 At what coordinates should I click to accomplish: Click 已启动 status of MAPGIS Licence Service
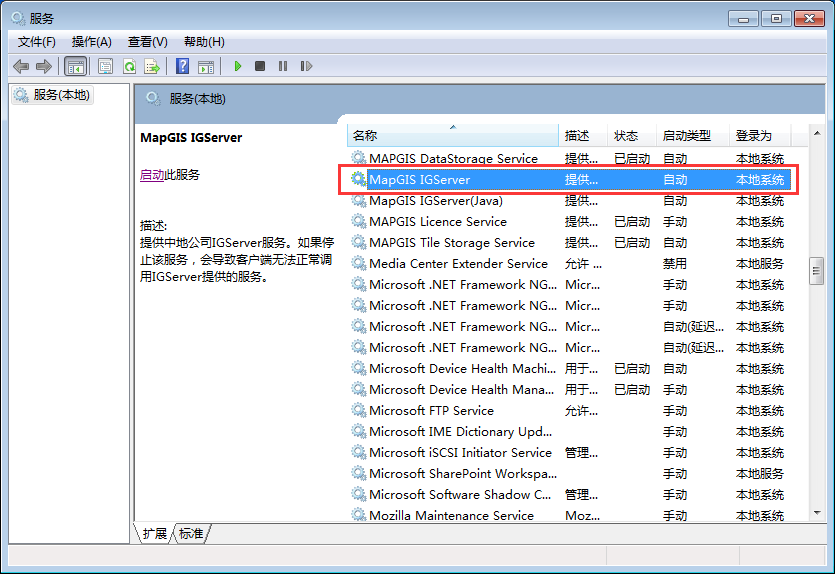click(x=632, y=222)
